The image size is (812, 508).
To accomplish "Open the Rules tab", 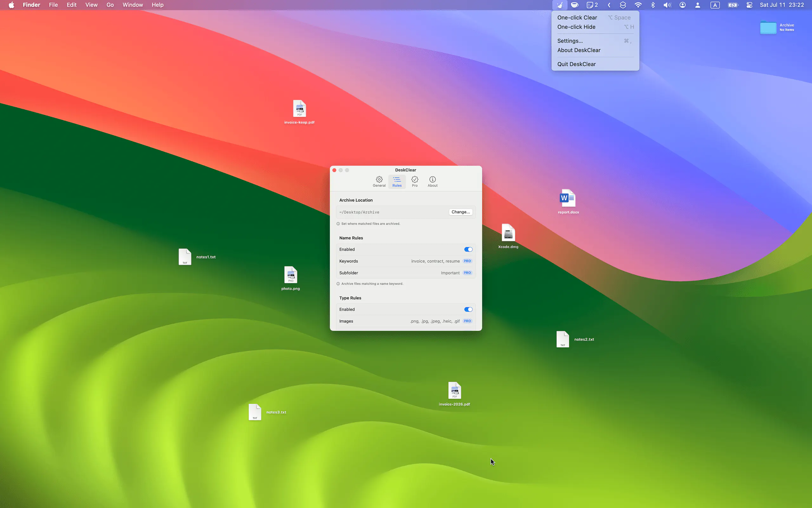I will pyautogui.click(x=397, y=181).
